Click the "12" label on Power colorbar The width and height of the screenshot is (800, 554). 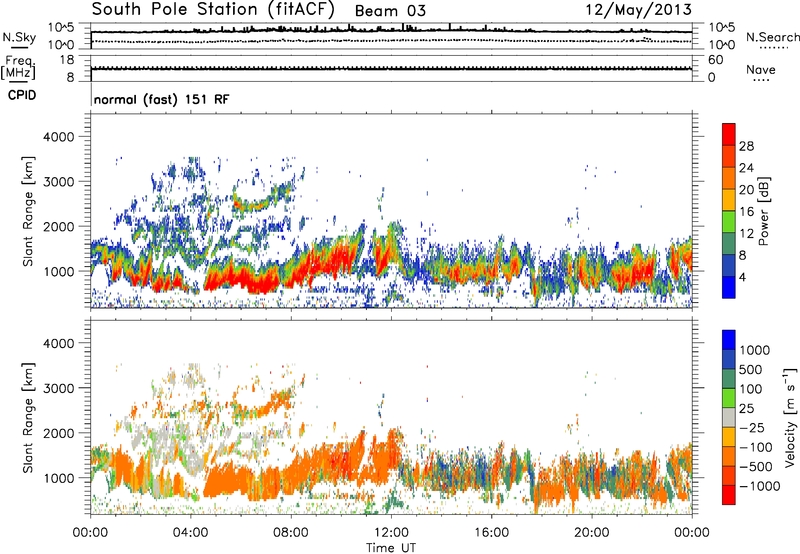[746, 234]
